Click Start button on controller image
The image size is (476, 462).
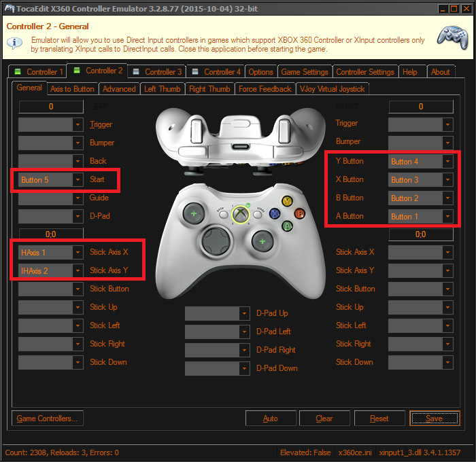tap(258, 215)
